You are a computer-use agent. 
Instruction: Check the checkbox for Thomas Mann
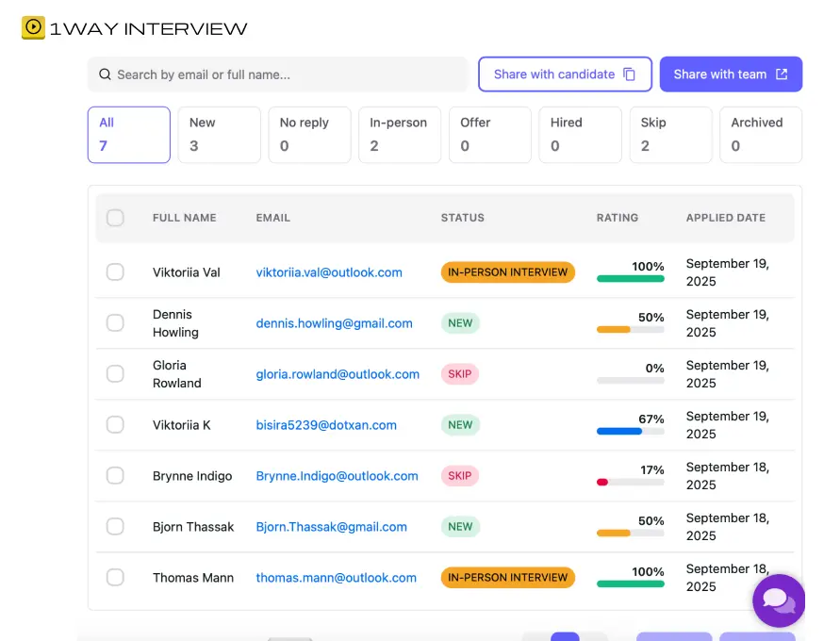pos(115,577)
